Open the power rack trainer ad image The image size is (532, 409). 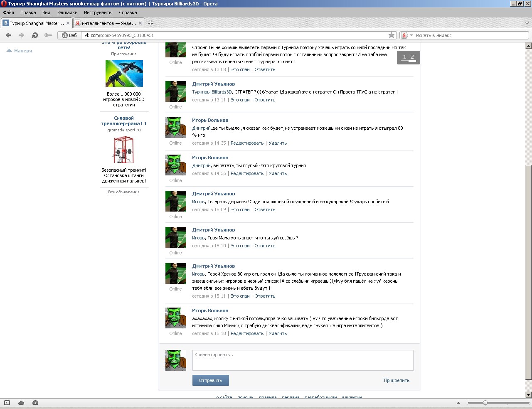coord(124,150)
